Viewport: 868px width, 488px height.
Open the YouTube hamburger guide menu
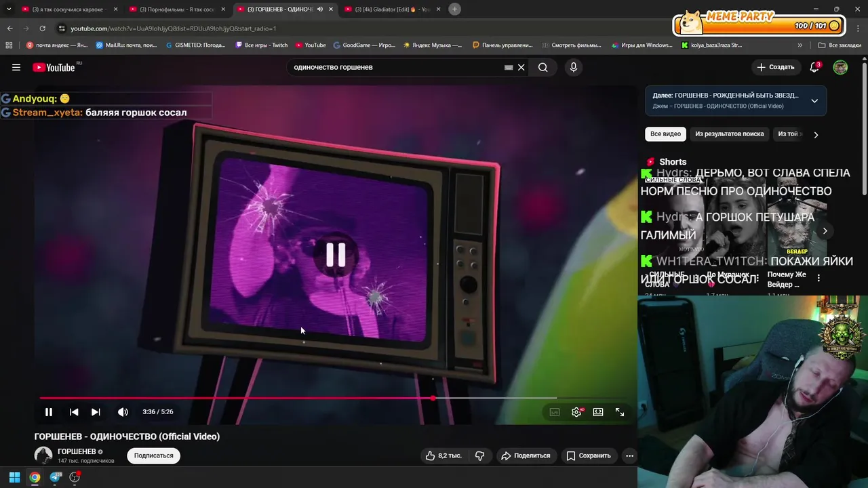pyautogui.click(x=16, y=67)
